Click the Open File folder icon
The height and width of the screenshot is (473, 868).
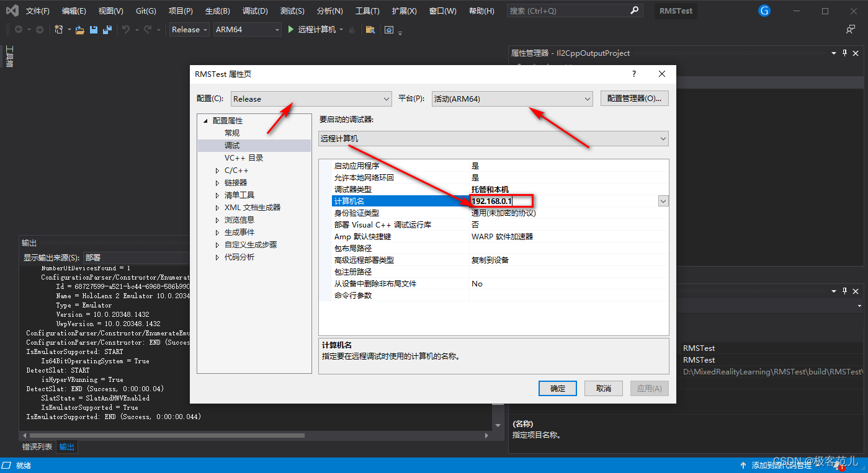pos(79,30)
